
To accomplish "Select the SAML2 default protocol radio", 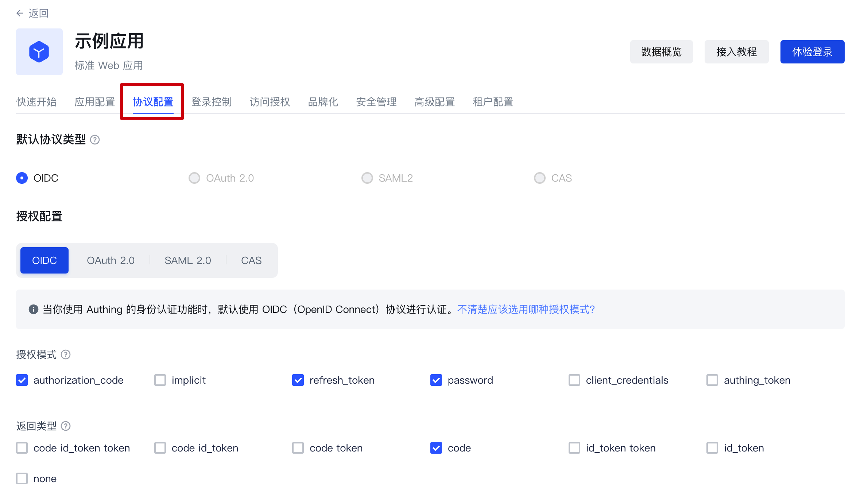I will click(367, 178).
